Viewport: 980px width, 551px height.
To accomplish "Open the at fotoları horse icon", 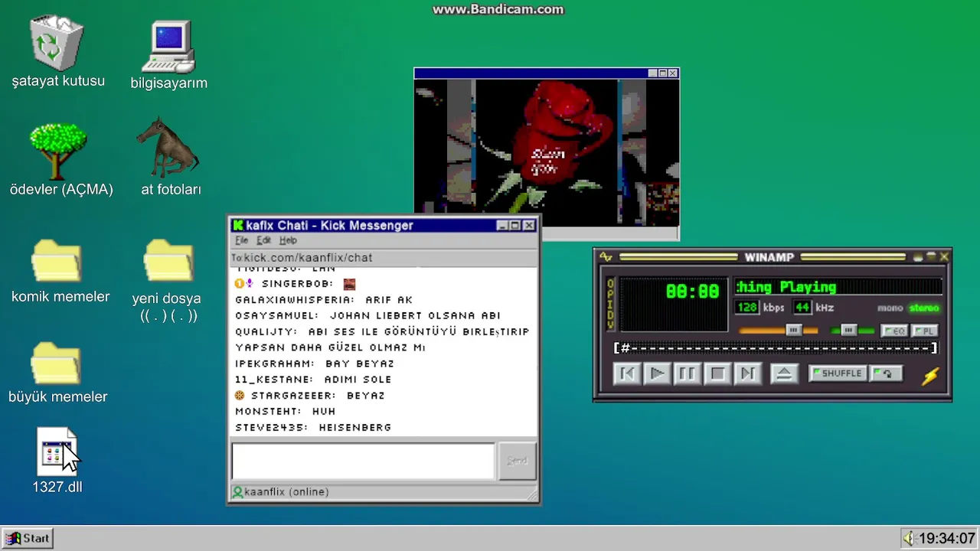I will point(168,148).
